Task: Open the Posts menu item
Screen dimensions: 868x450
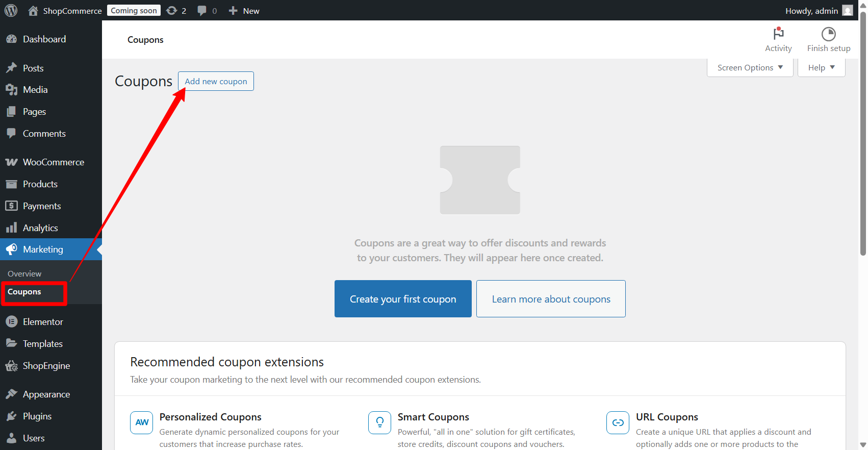Action: [51, 68]
